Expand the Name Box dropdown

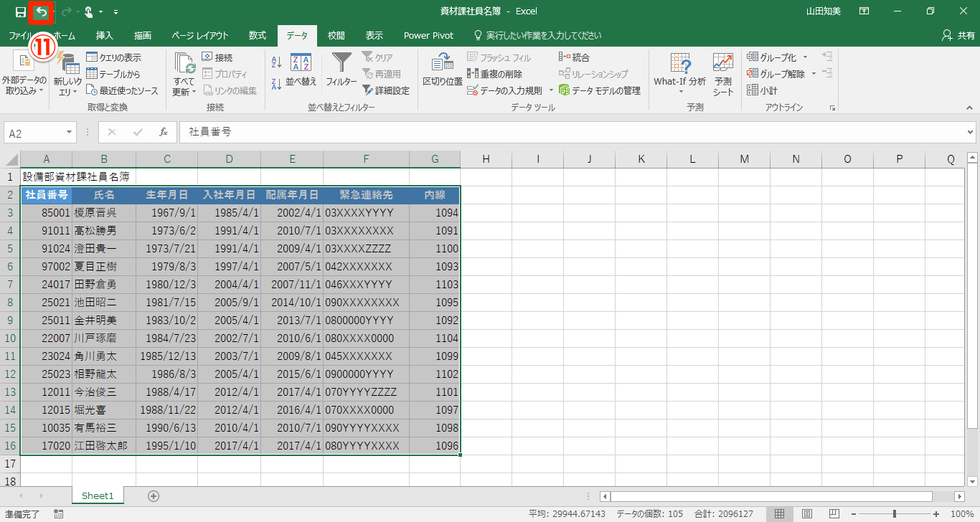click(x=70, y=133)
